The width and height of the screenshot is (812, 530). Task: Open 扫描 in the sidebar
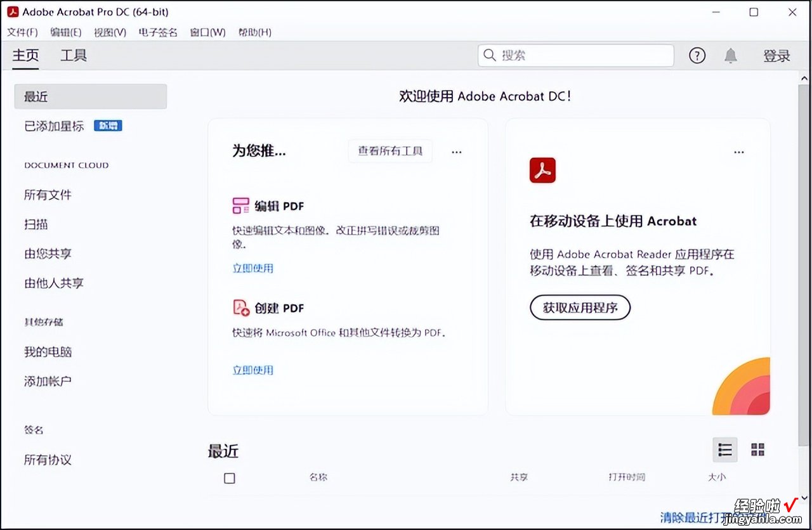pyautogui.click(x=36, y=224)
